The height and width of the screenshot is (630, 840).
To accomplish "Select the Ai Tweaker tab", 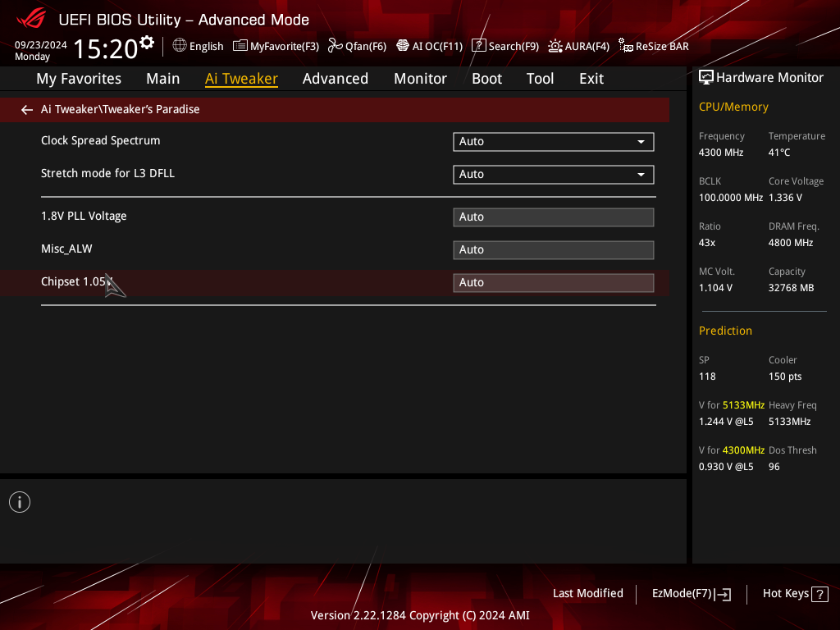I will click(x=241, y=79).
